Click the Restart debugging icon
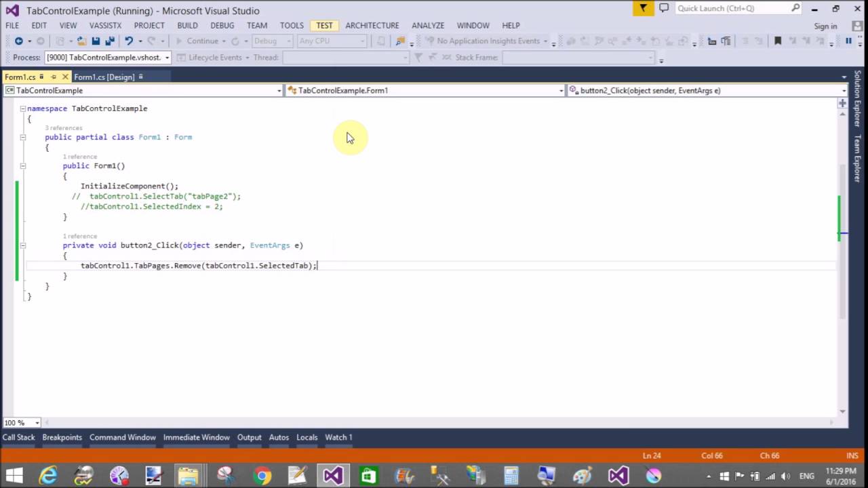The image size is (868, 488). point(235,41)
